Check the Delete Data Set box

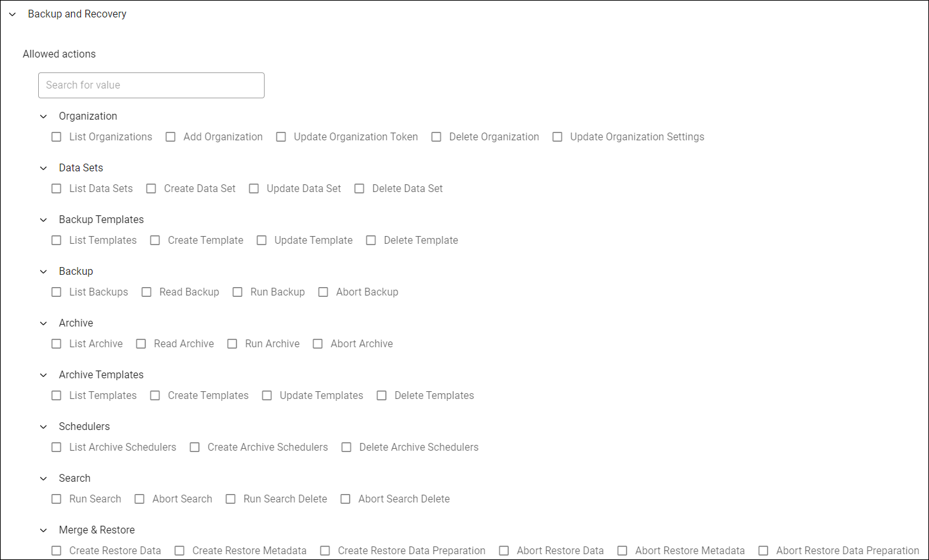pyautogui.click(x=359, y=188)
